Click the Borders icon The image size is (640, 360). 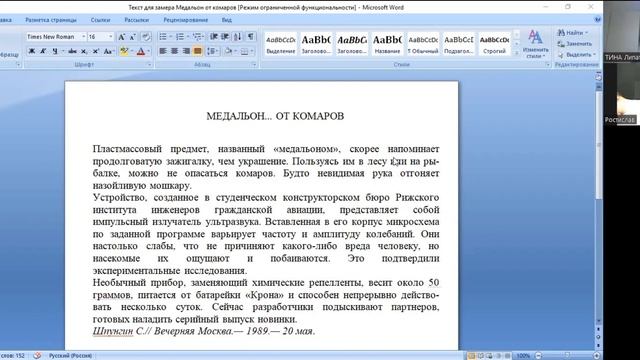[x=244, y=51]
